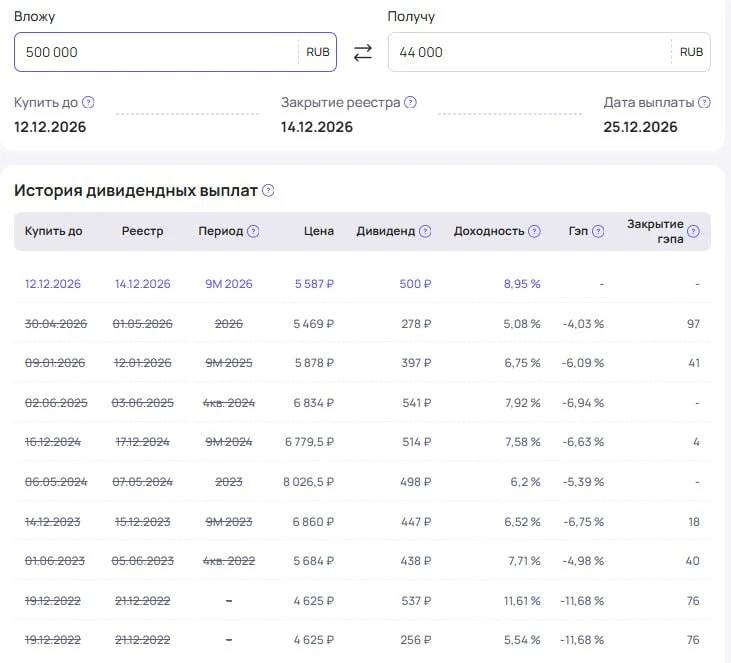Image resolution: width=731 pixels, height=663 pixels.
Task: Click the Реестр column header
Action: (x=143, y=231)
